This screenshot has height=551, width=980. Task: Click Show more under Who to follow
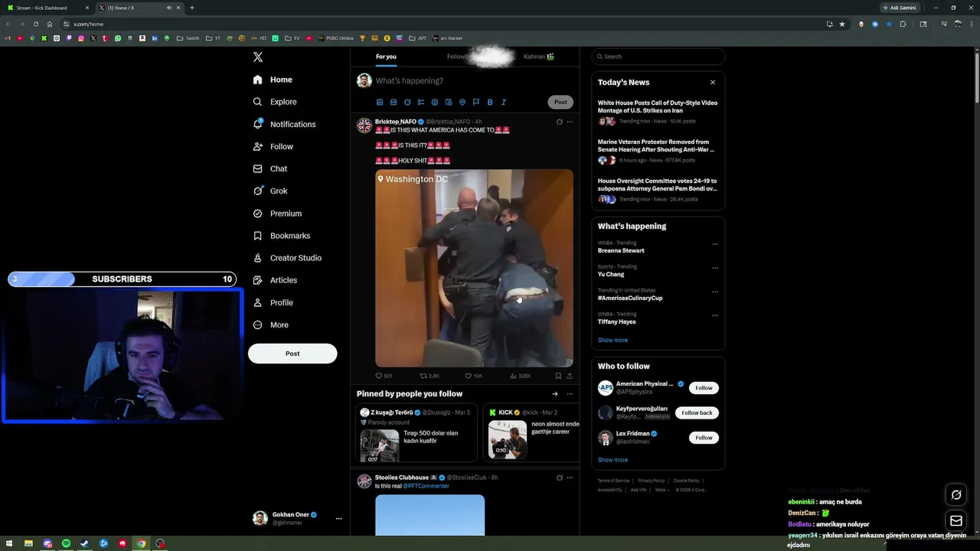tap(612, 460)
